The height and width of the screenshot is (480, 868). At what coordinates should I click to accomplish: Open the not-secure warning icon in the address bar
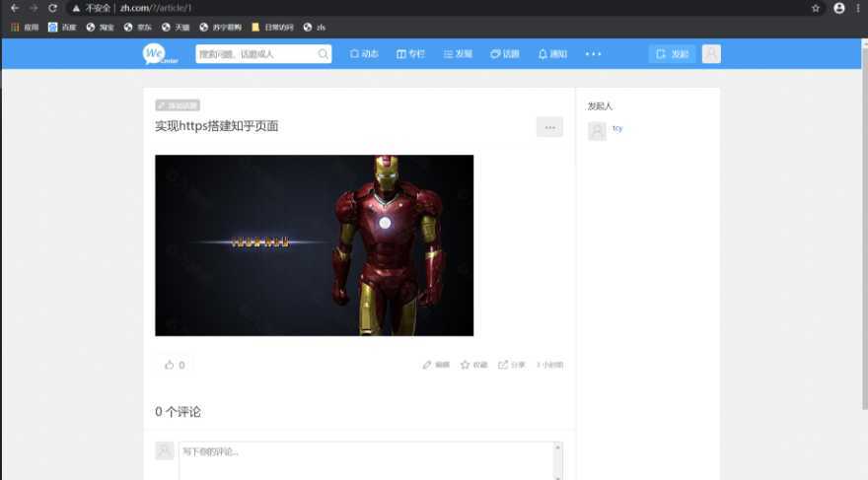(76, 8)
